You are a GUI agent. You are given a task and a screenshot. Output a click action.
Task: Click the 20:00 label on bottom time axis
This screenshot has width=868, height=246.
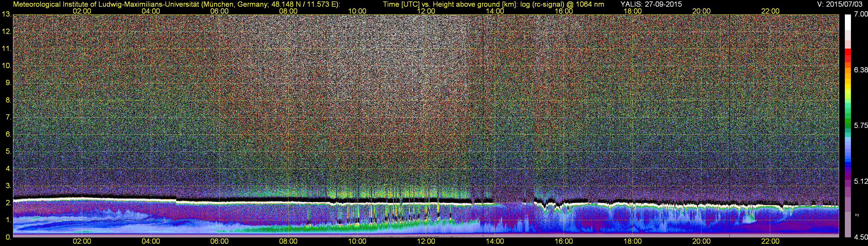tap(702, 241)
